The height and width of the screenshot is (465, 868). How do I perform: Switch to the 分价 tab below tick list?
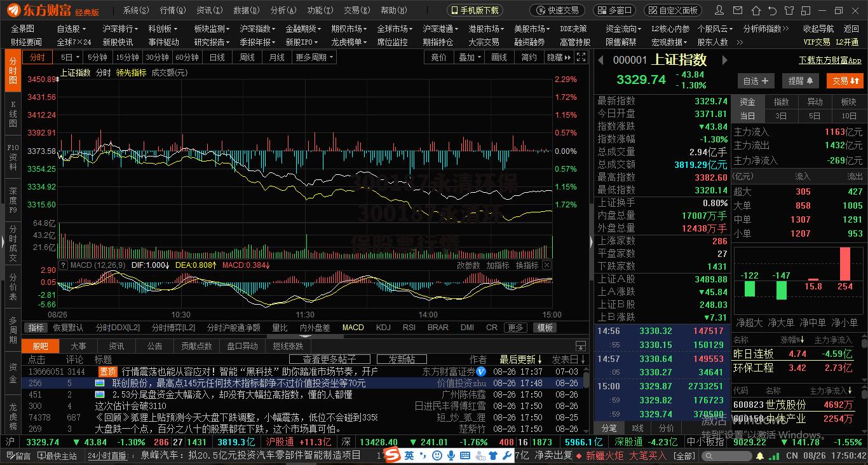pos(667,428)
